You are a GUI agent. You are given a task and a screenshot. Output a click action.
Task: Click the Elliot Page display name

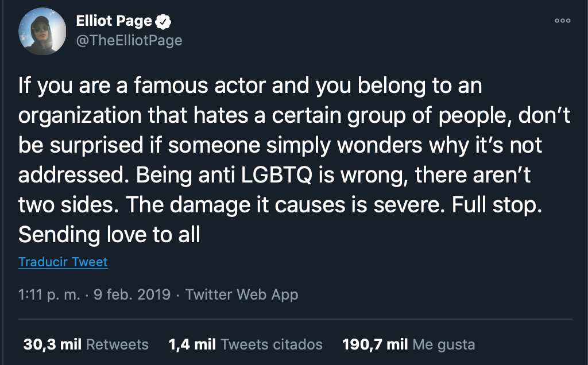[113, 21]
